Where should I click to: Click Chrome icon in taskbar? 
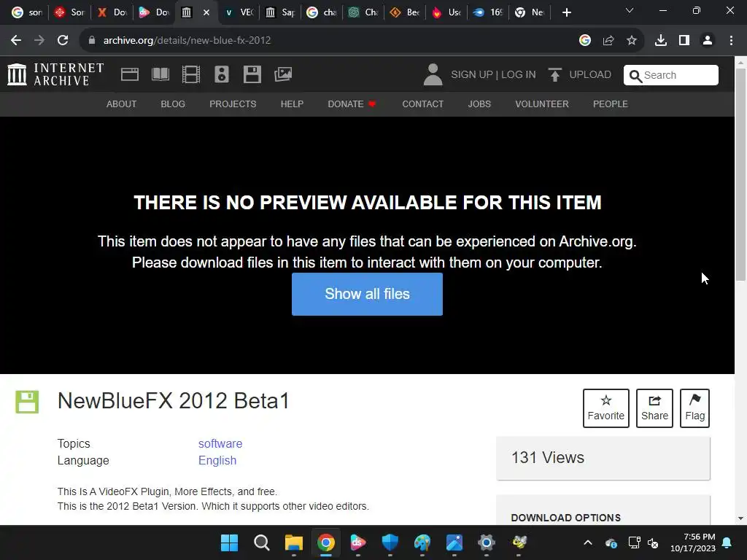coord(326,542)
